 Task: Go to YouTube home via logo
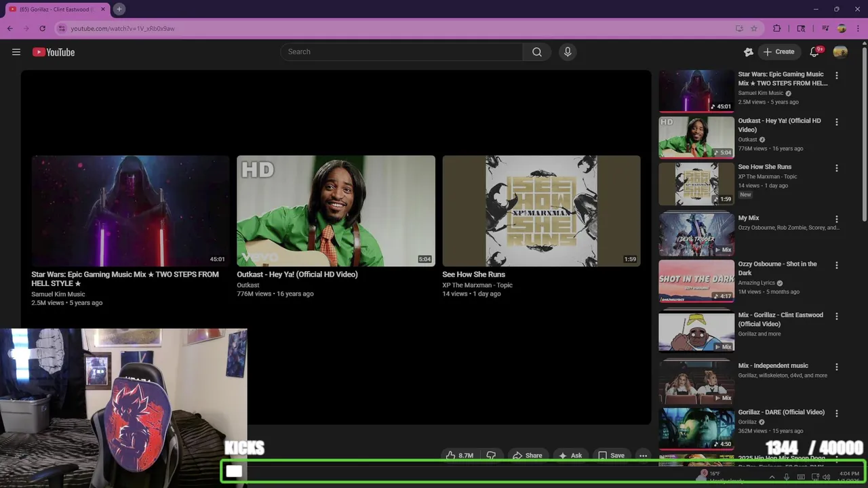(x=54, y=52)
